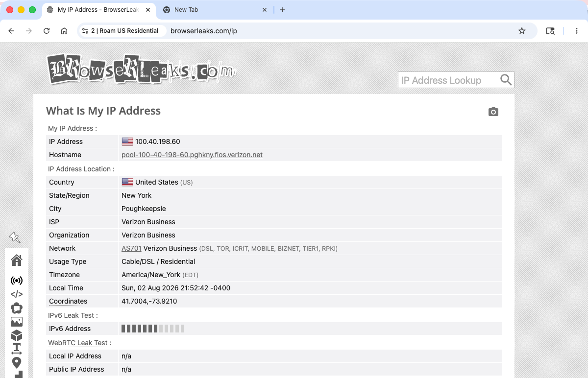This screenshot has width=588, height=378.
Task: Open the Chrome three-dot menu
Action: (577, 31)
